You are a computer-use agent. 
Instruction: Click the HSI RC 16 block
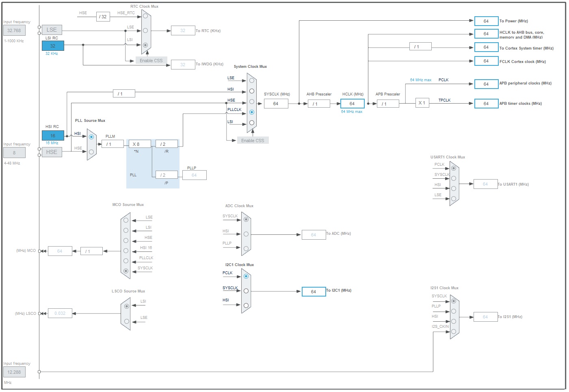53,136
